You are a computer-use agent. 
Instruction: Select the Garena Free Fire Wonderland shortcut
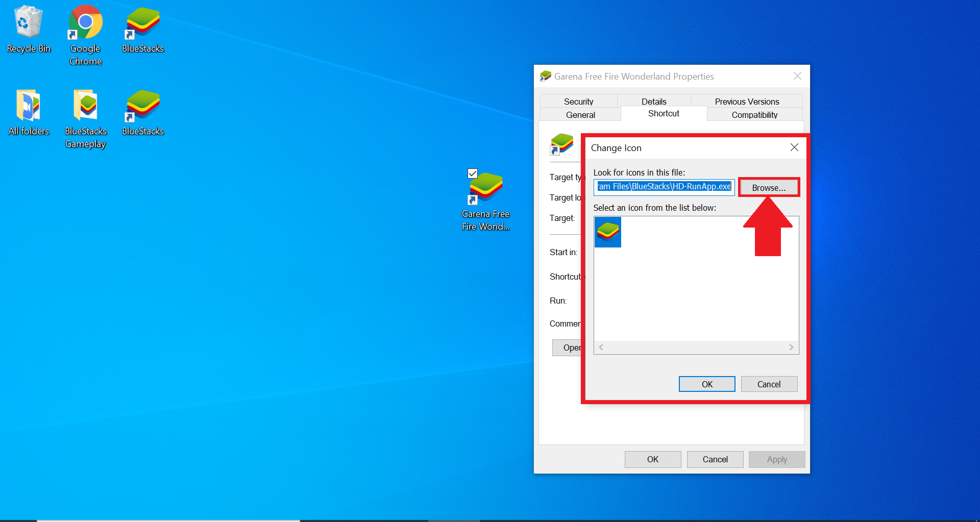[x=486, y=202]
